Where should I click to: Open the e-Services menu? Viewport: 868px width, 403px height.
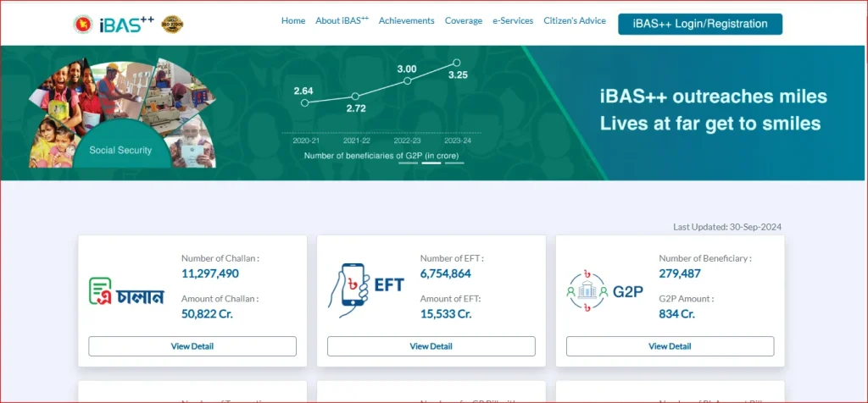tap(513, 20)
